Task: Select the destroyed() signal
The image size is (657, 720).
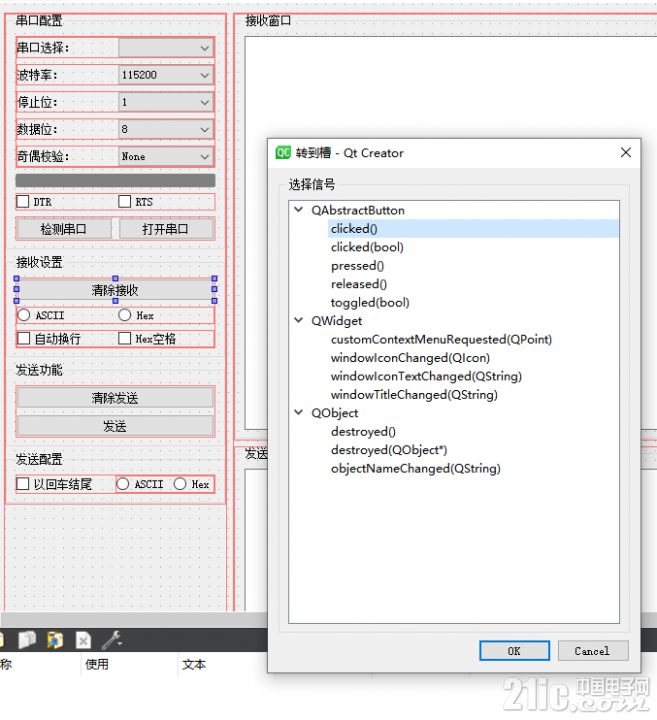Action: click(x=363, y=432)
